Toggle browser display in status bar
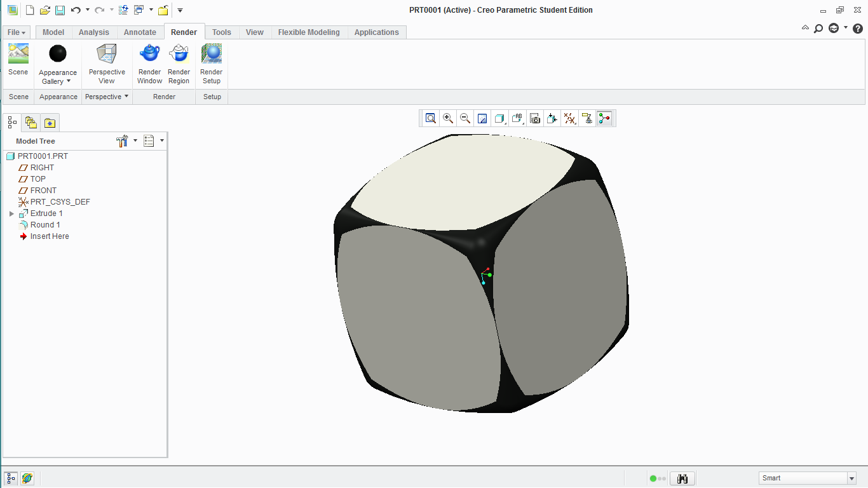868x488 pixels. pos(27,478)
